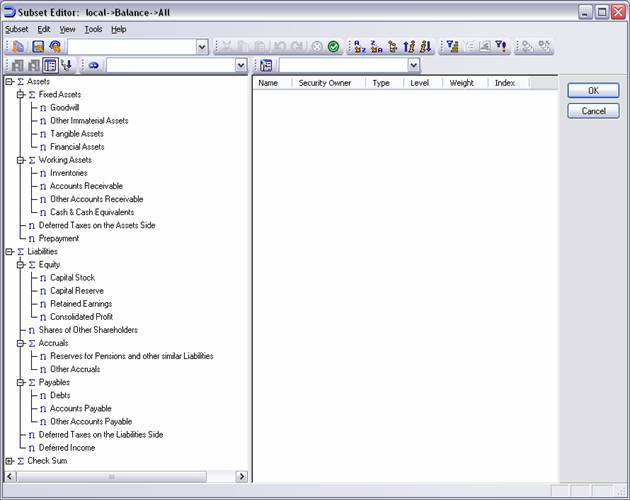The image size is (630, 500).
Task: Select the Retained Earnings element
Action: point(81,304)
